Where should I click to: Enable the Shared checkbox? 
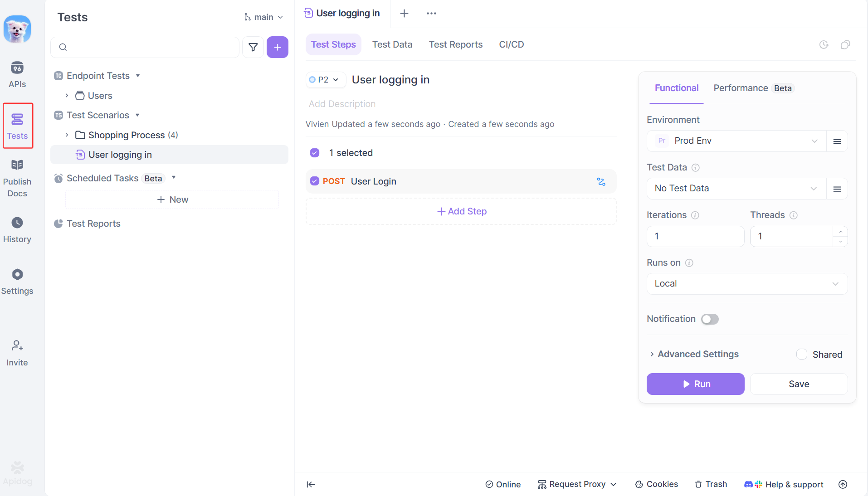click(x=801, y=354)
